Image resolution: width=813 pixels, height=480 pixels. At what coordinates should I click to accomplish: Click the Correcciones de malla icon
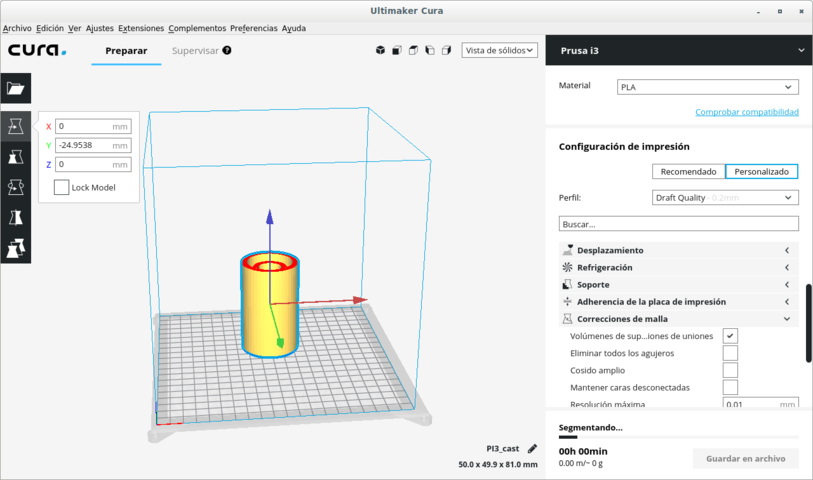point(568,319)
